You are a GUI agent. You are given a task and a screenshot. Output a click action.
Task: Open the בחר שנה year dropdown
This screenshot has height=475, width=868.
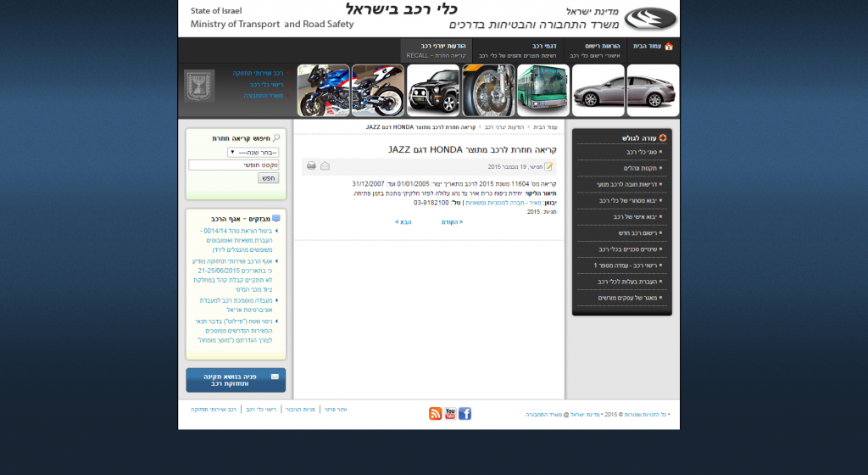(253, 152)
